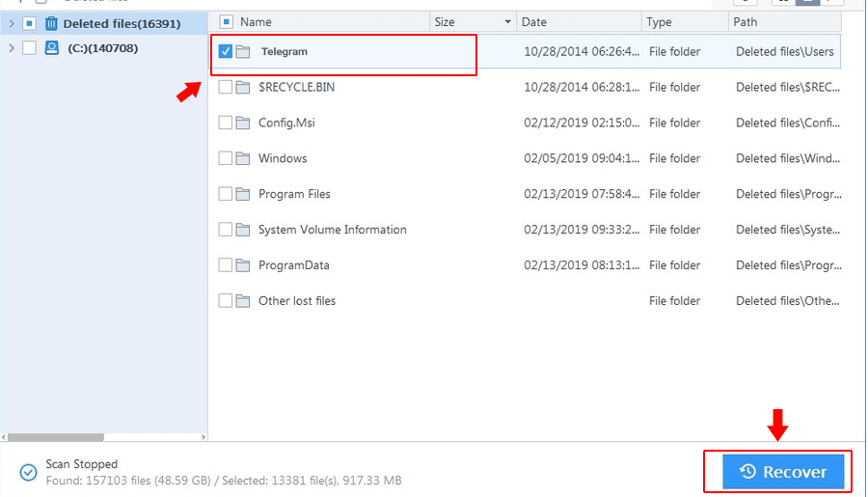
Task: Click the Deleted files\$REC... path cell
Action: 787,87
